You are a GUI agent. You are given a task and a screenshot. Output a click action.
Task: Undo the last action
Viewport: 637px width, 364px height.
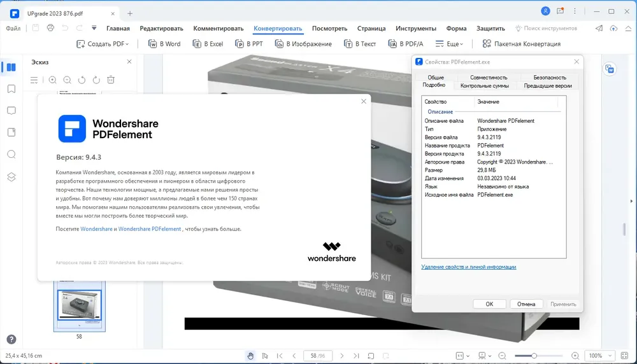[x=65, y=28]
